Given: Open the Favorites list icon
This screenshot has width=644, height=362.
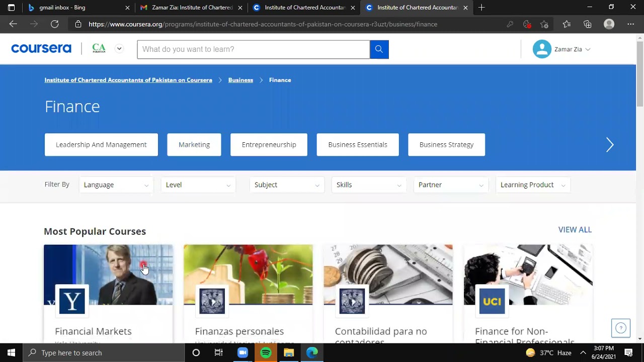Looking at the screenshot, I should point(567,24).
